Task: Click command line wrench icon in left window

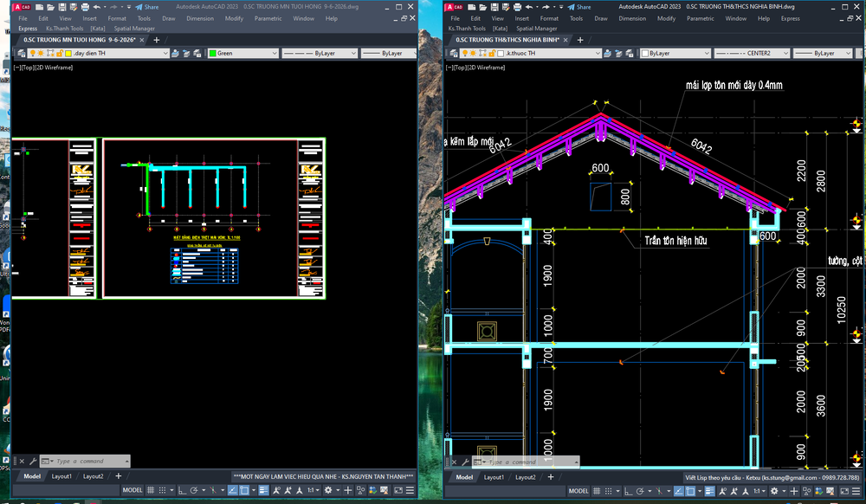Action: [x=33, y=461]
